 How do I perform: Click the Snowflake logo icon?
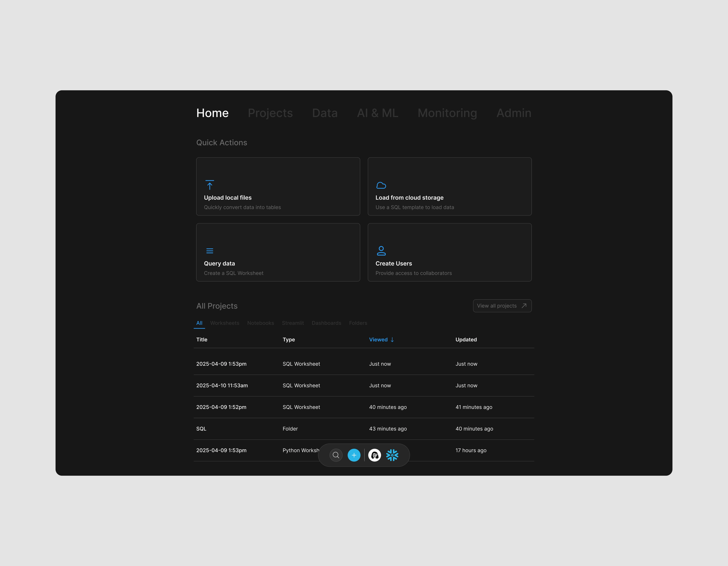[392, 455]
